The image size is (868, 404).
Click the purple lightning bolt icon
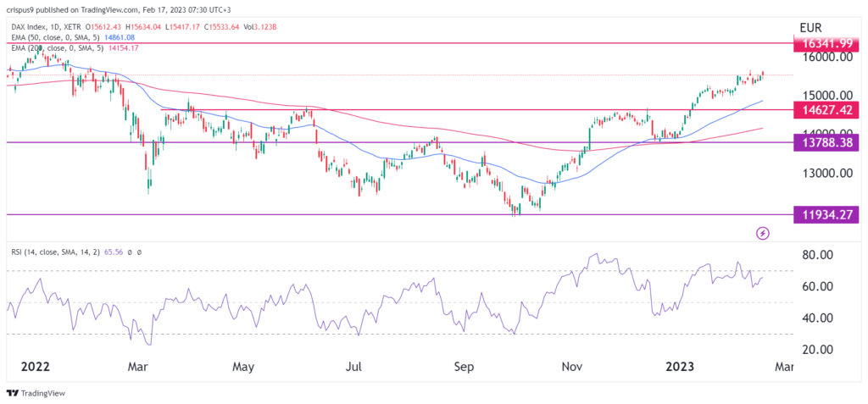click(x=763, y=234)
